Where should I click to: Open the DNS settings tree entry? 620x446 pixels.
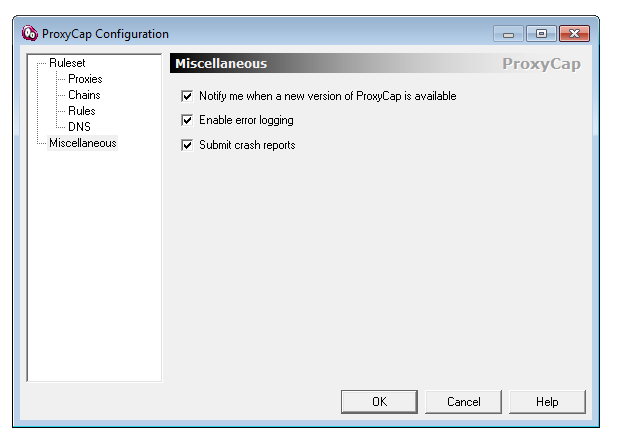tap(79, 127)
